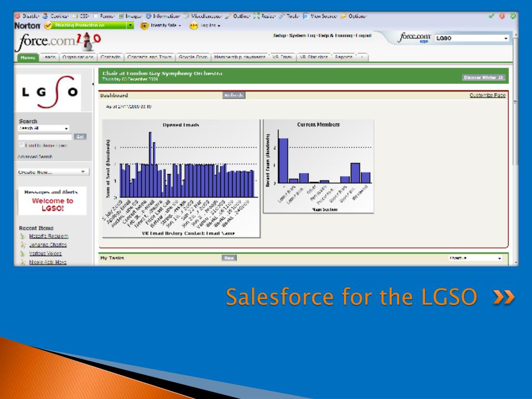Open the Create New dropdown
Image resolution: width=532 pixels, height=399 pixels.
coord(54,172)
